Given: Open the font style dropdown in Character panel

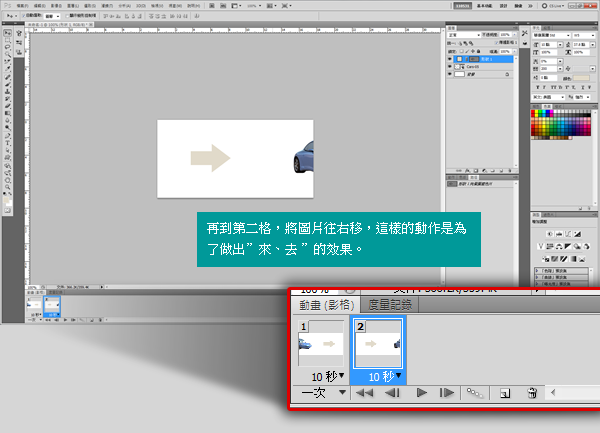Looking at the screenshot, I should (584, 35).
